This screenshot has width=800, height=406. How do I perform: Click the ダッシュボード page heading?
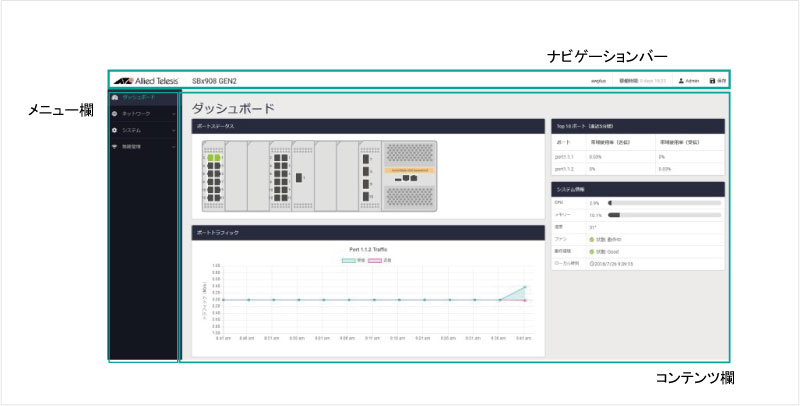(x=233, y=108)
